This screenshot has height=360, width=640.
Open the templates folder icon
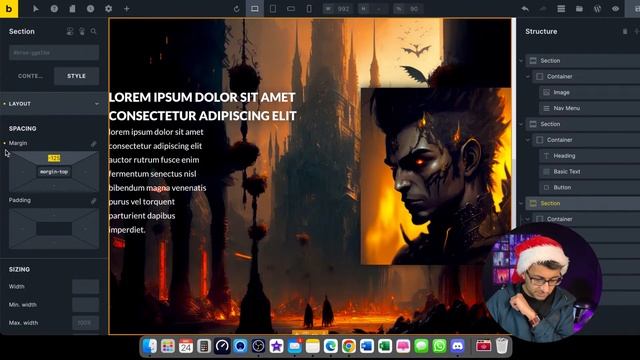[x=579, y=9]
